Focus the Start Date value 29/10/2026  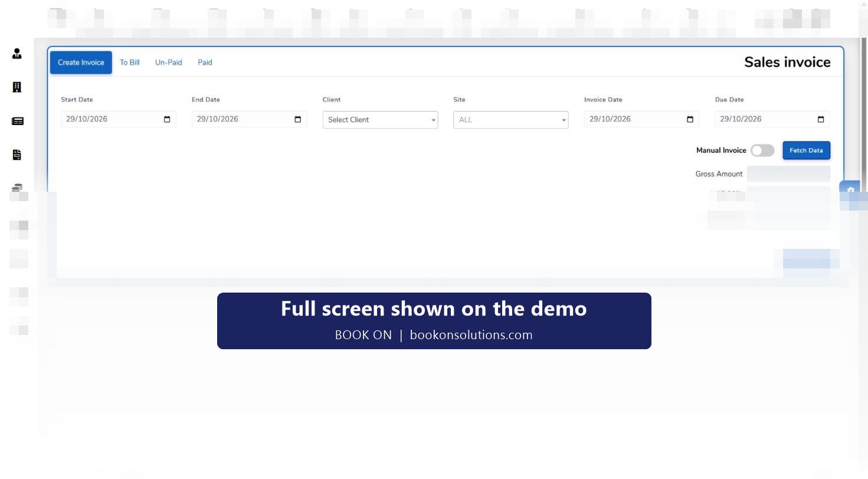pyautogui.click(x=87, y=119)
